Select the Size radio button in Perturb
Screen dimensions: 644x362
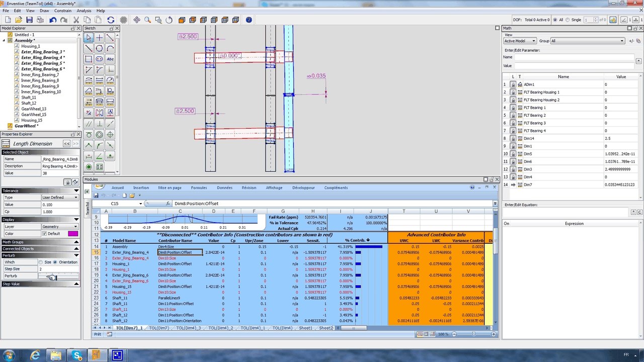[41, 262]
